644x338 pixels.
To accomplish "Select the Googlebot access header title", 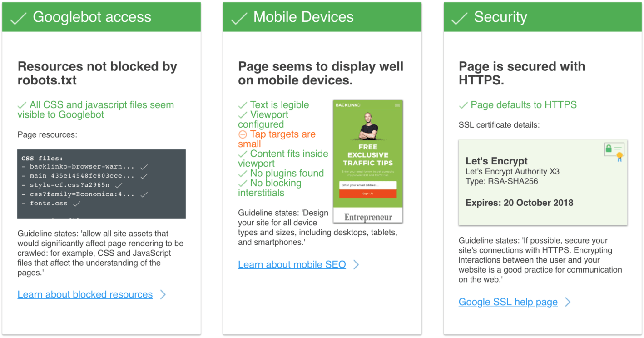I will (x=92, y=17).
